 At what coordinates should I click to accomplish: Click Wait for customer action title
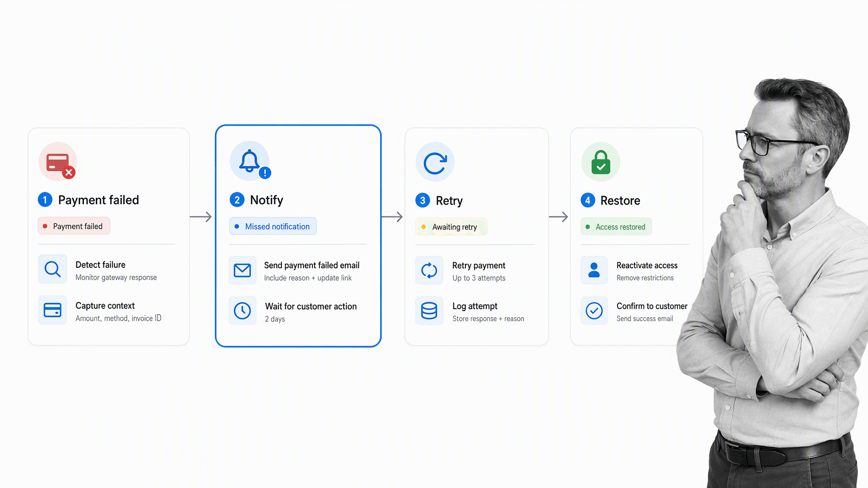tap(311, 306)
